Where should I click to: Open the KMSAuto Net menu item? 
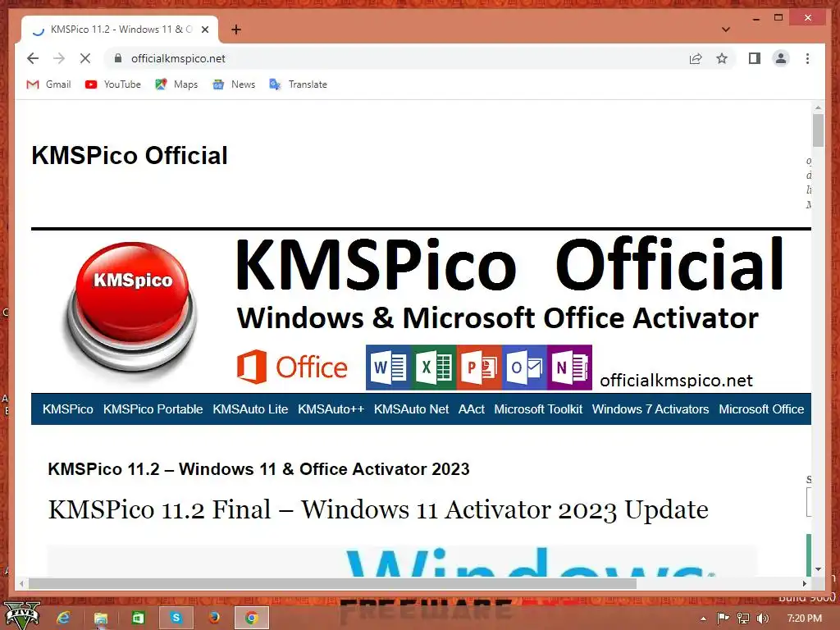click(412, 409)
